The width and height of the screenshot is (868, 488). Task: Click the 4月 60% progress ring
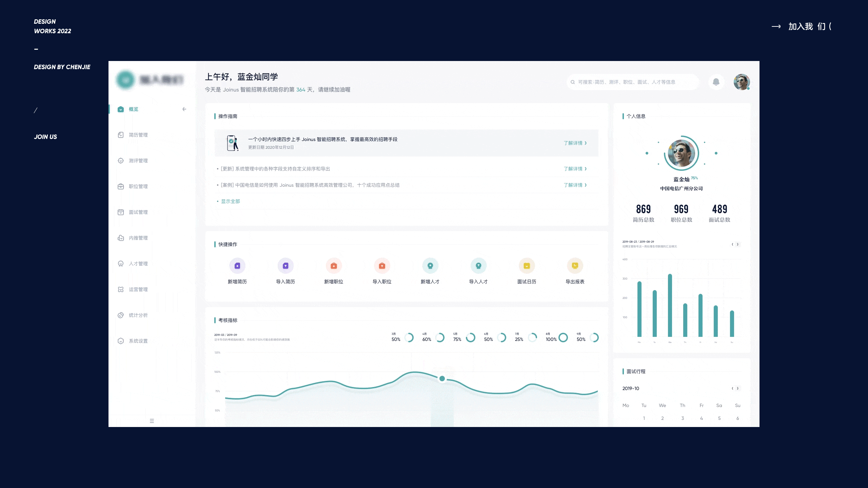[440, 338]
